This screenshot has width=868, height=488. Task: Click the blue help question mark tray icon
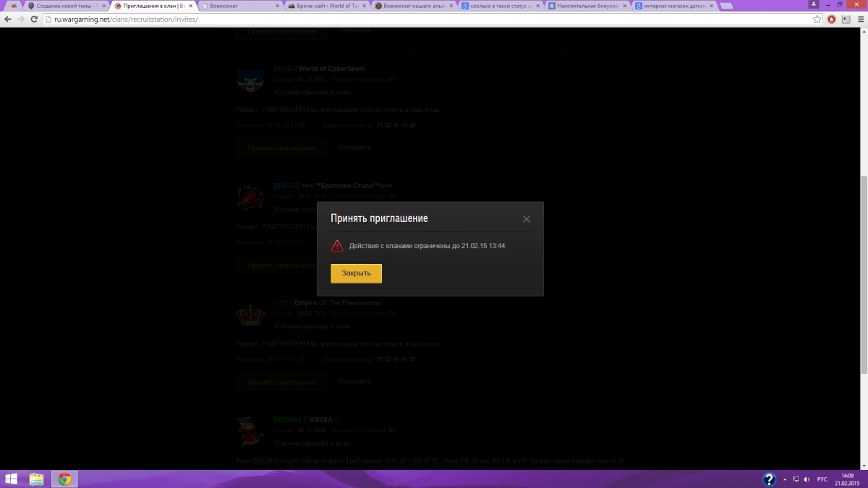[x=770, y=479]
